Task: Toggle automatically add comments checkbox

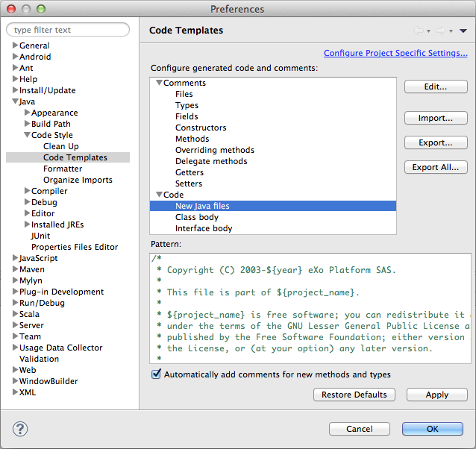Action: (156, 374)
